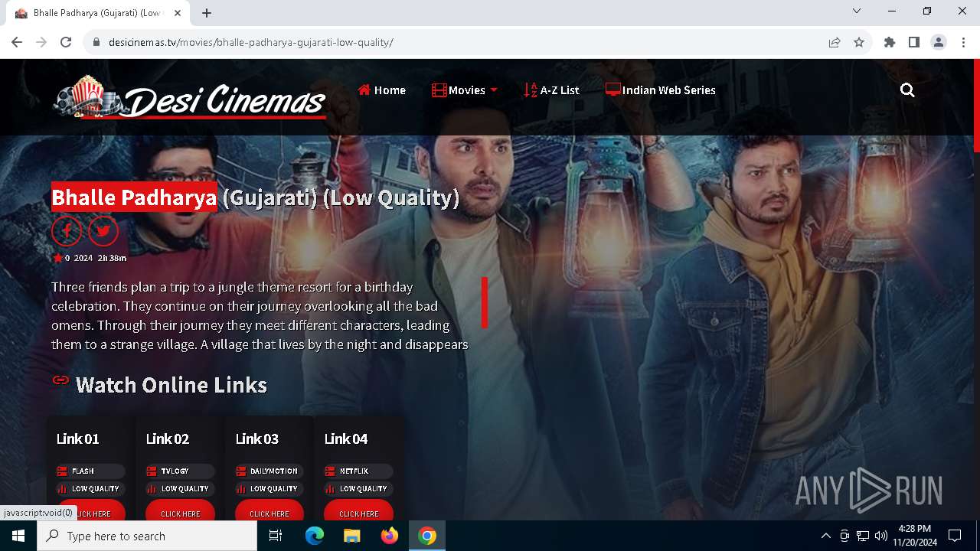This screenshot has width=980, height=551.
Task: Click the 2024 release year
Action: (83, 258)
